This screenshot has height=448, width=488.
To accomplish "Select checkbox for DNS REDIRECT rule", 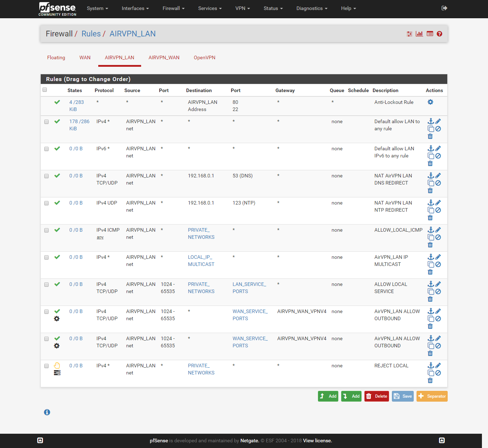I will point(46,176).
